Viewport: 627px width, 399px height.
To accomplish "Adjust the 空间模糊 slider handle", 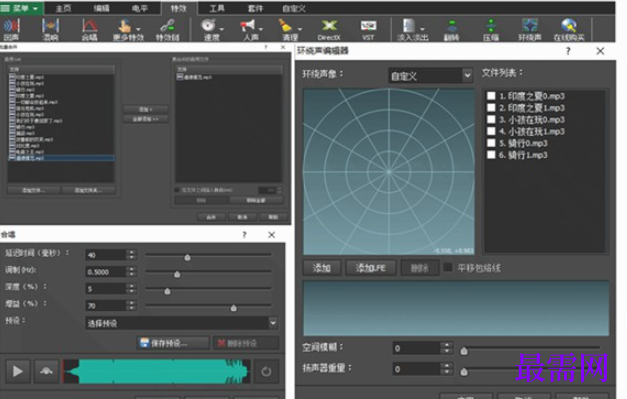I will (x=464, y=351).
